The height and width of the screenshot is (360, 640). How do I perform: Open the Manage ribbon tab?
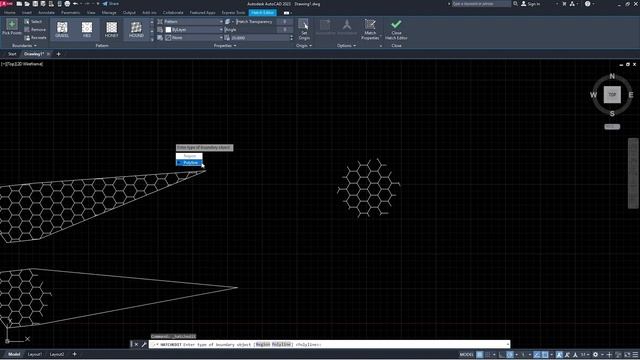109,13
